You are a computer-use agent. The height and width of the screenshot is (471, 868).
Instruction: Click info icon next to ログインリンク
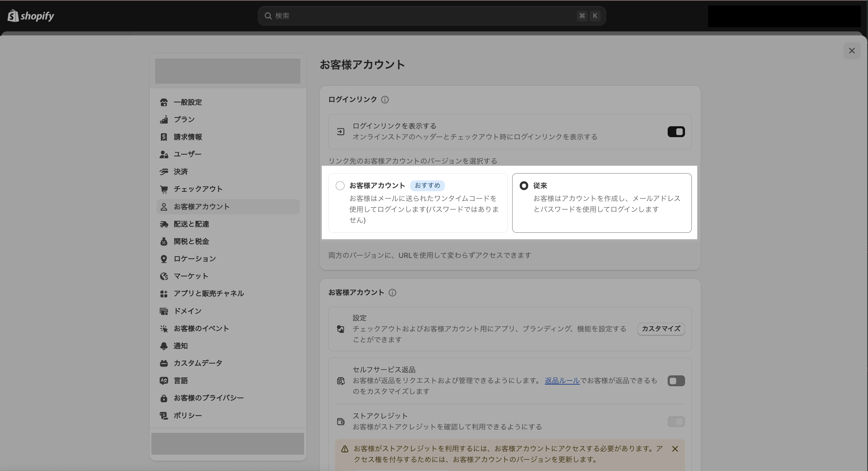[x=385, y=100]
